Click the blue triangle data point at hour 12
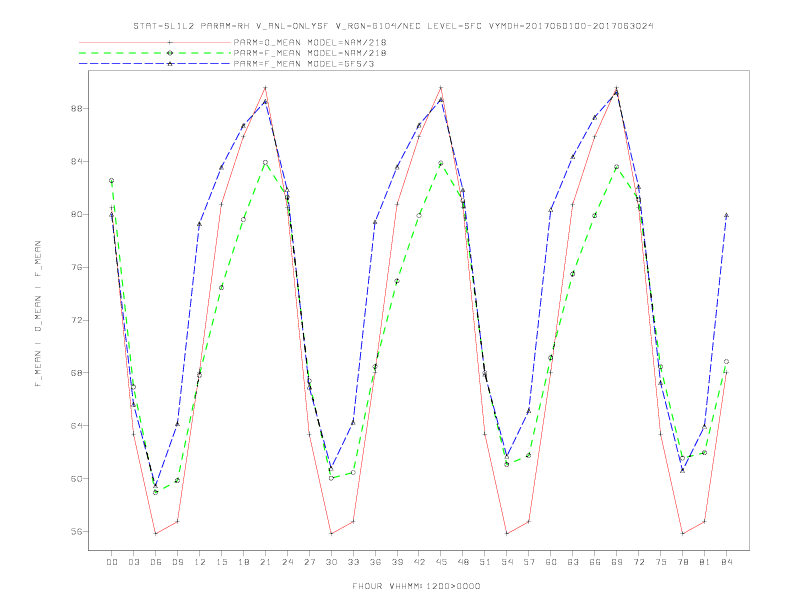The image size is (792, 612). click(x=200, y=224)
